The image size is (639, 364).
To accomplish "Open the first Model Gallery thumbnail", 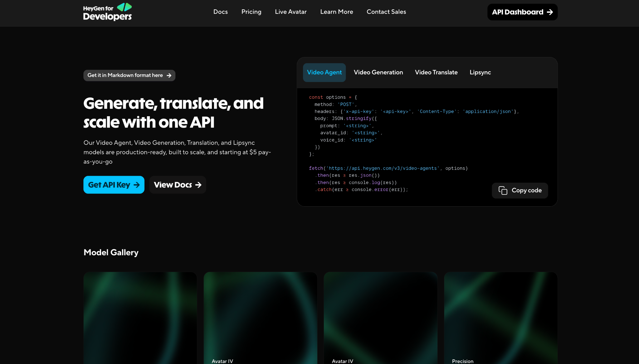I will [x=140, y=318].
